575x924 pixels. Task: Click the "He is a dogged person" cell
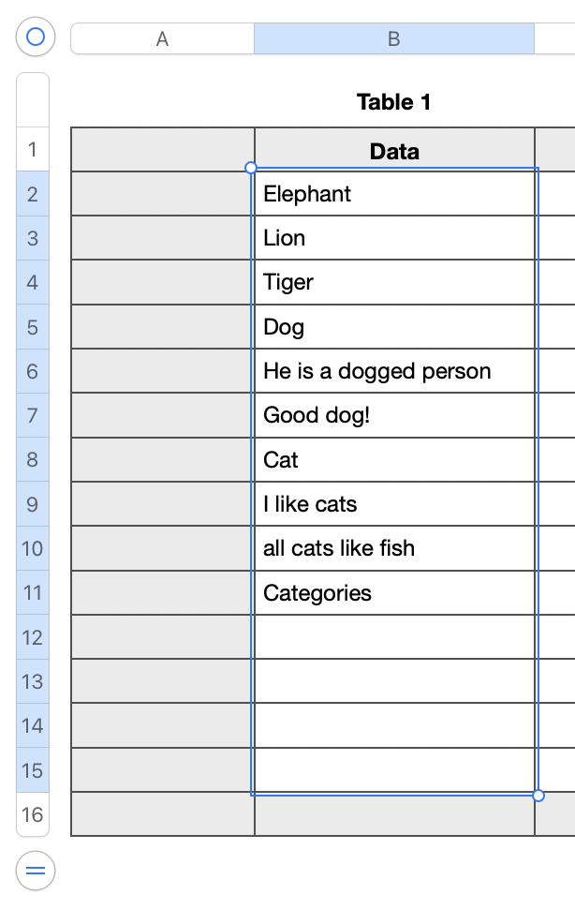pos(394,371)
